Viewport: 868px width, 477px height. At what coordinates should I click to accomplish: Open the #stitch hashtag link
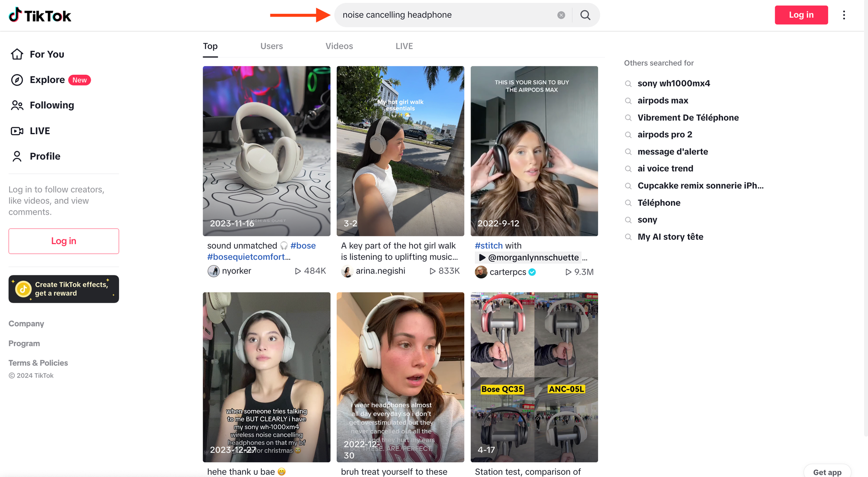click(x=489, y=246)
